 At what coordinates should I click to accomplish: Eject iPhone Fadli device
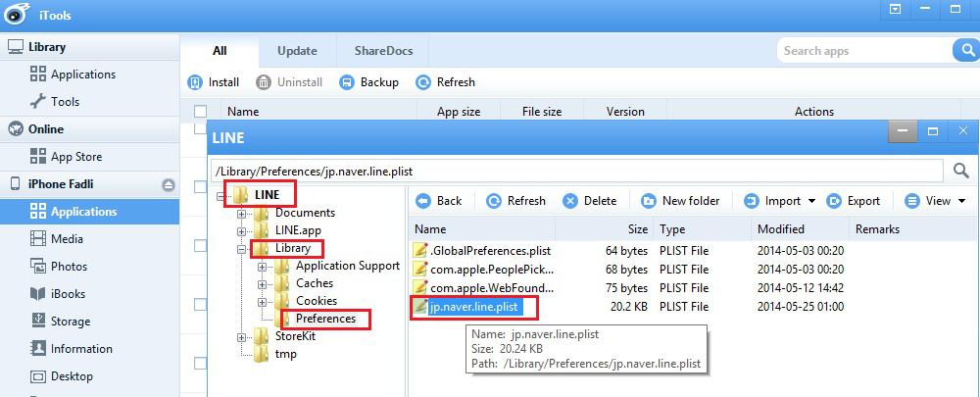168,184
